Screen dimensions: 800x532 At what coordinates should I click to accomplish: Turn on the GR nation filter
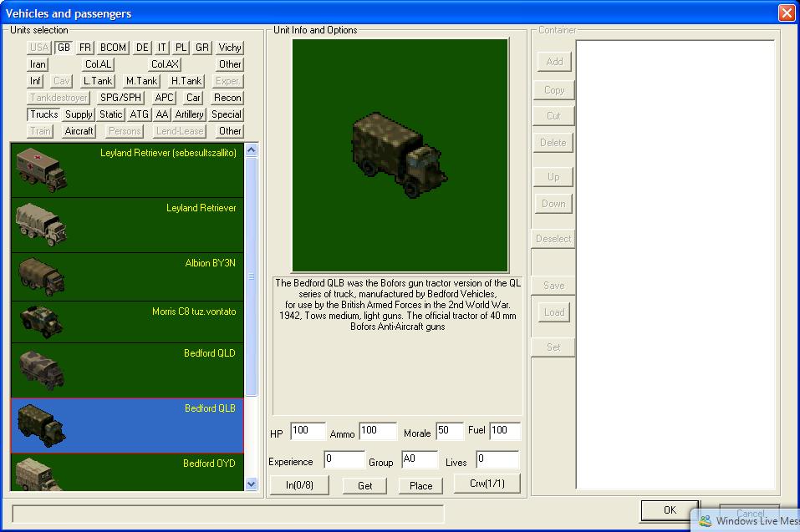[202, 48]
